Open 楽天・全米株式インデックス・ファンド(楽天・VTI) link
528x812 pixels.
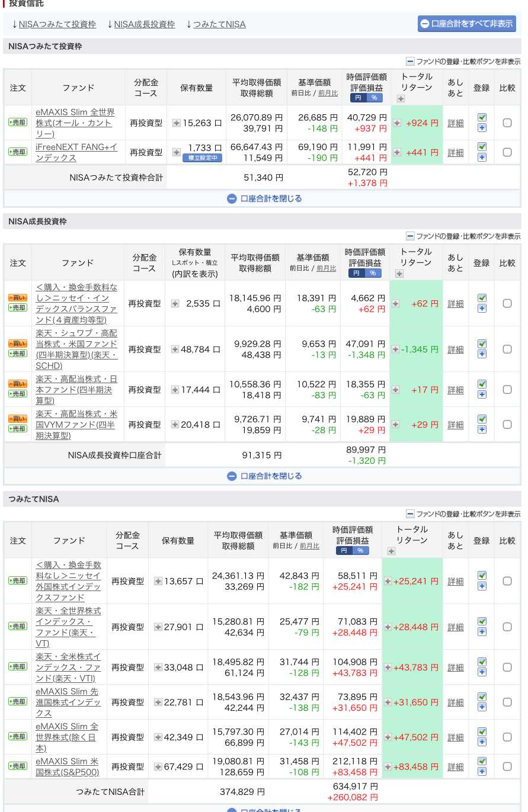tap(68, 667)
